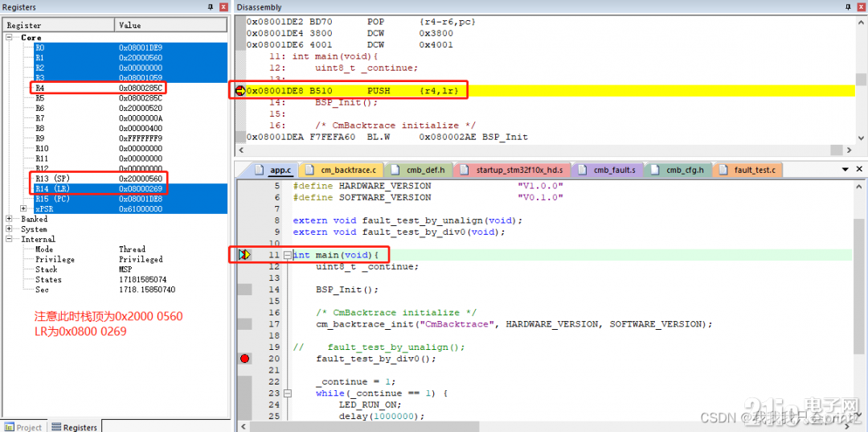Select register R4 row
The height and width of the screenshot is (432, 868).
point(130,88)
